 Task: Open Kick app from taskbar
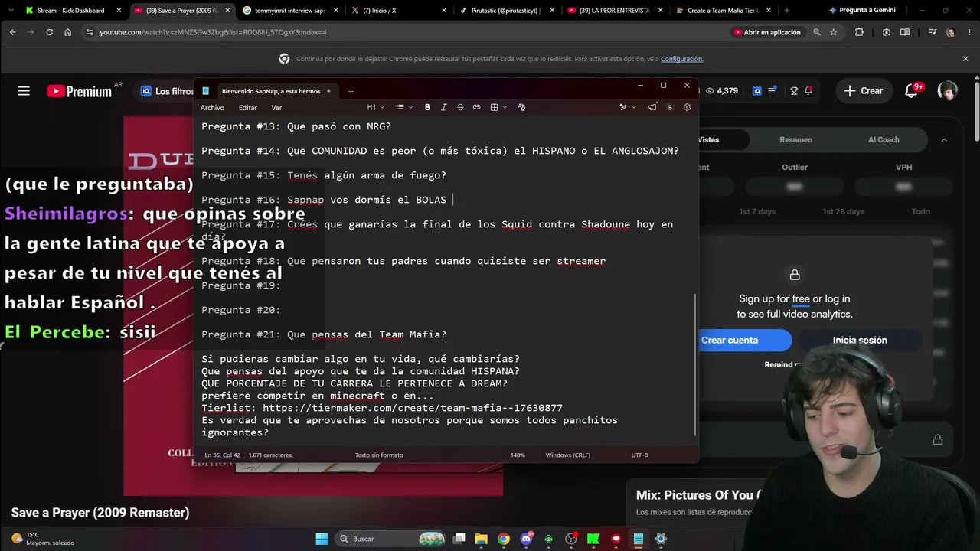(593, 539)
